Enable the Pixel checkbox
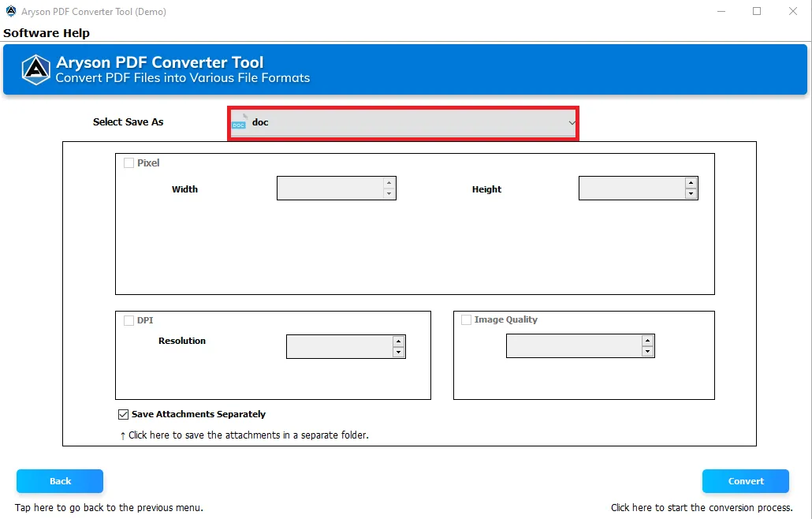 [x=129, y=163]
